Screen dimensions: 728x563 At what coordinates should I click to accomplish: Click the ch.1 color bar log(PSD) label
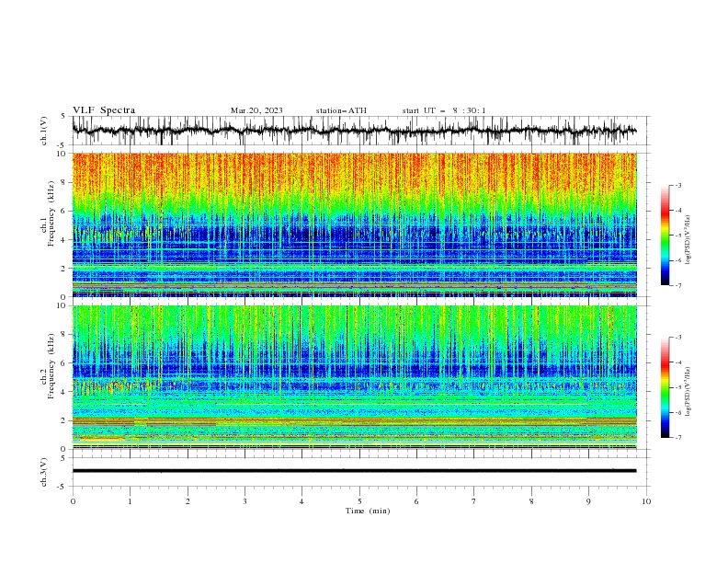(x=688, y=240)
